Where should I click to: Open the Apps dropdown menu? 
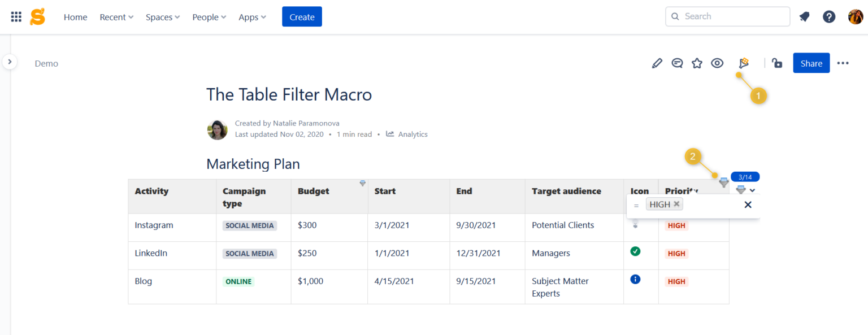tap(252, 17)
